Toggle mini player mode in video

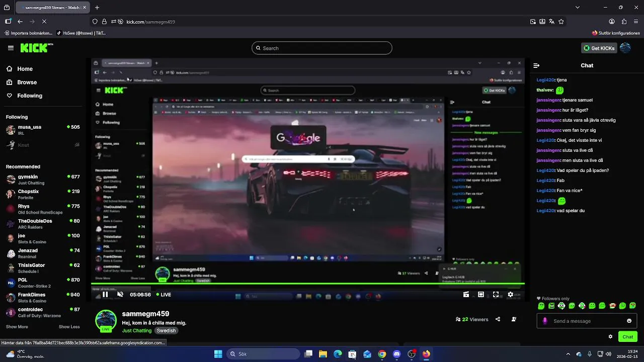(x=466, y=295)
